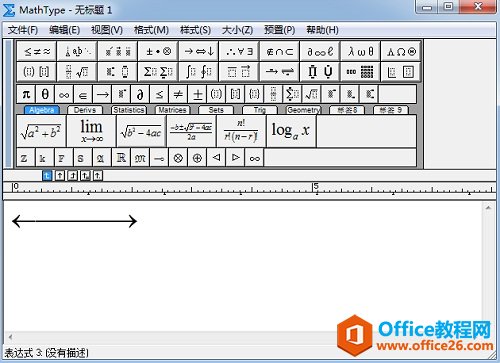Insert infinity symbol in top small bar

coord(64,94)
